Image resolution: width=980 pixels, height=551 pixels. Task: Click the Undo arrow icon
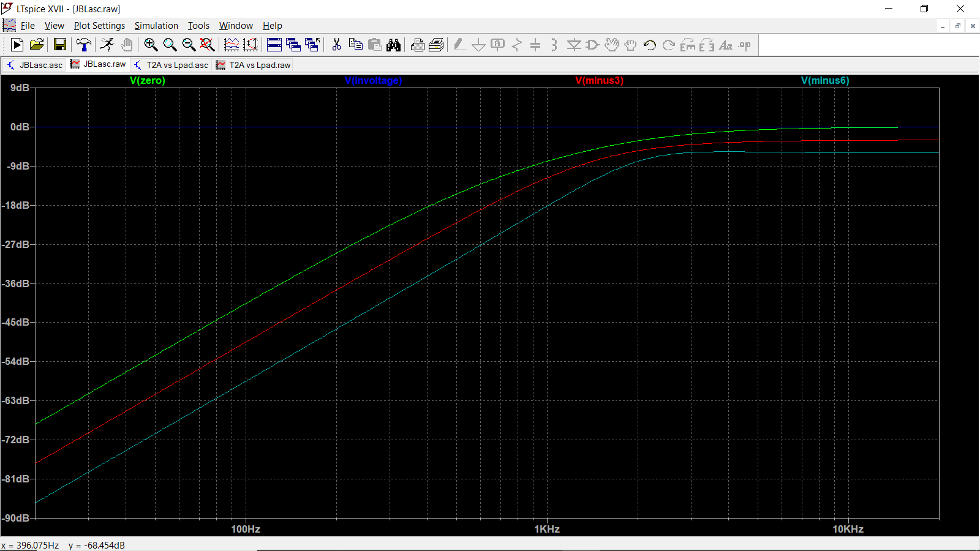[x=650, y=45]
